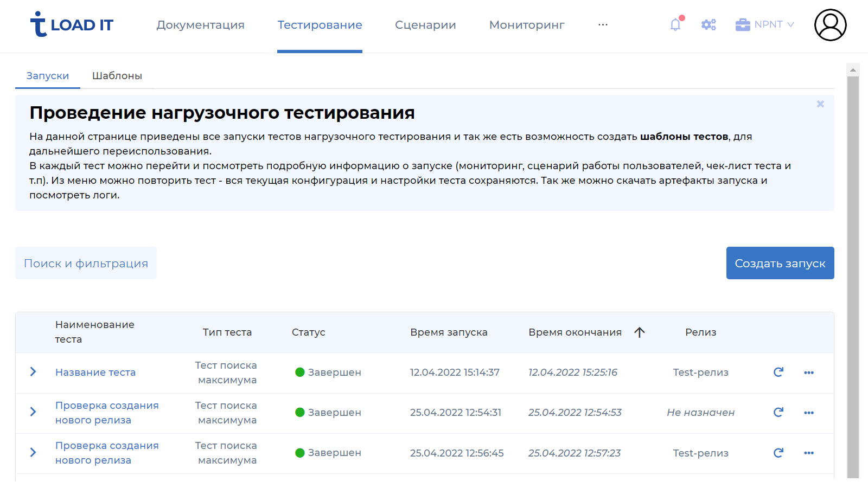Open the notifications bell icon
The image size is (868, 488).
[x=675, y=24]
